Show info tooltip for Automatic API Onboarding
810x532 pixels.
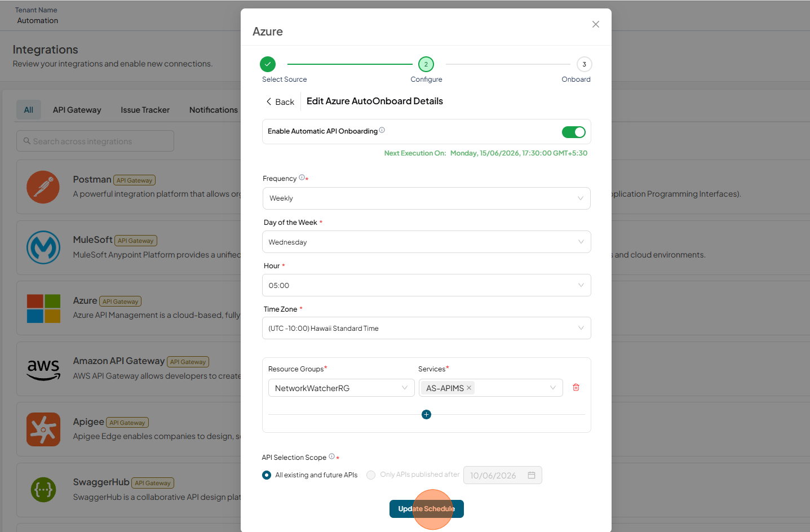[x=382, y=130]
